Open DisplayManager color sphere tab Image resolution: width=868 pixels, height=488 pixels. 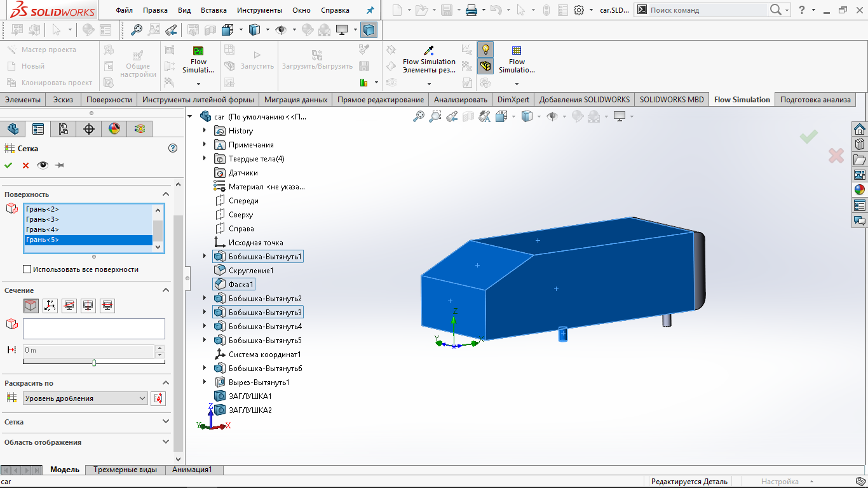[114, 129]
